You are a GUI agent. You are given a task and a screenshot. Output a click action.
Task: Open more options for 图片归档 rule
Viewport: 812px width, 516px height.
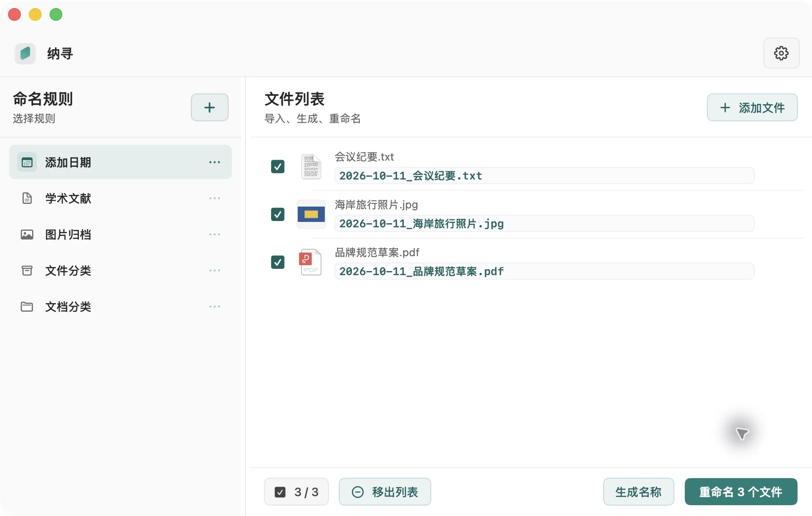coord(215,235)
